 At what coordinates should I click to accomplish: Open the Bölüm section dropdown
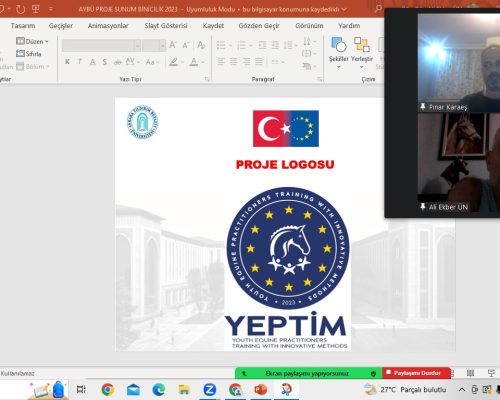coord(33,67)
